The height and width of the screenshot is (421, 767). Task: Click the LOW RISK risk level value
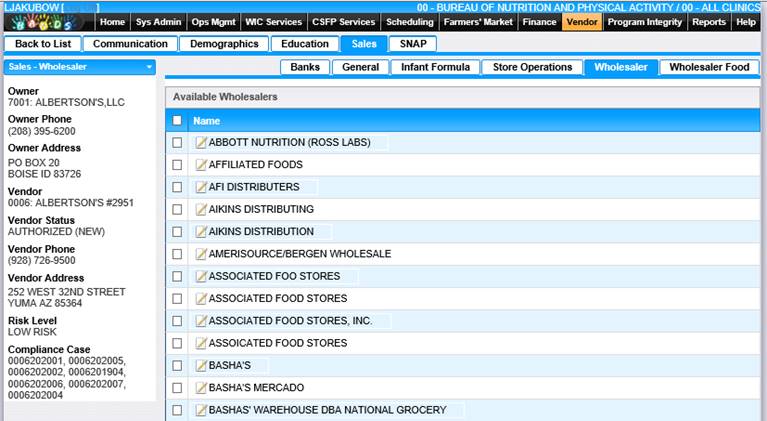32,332
